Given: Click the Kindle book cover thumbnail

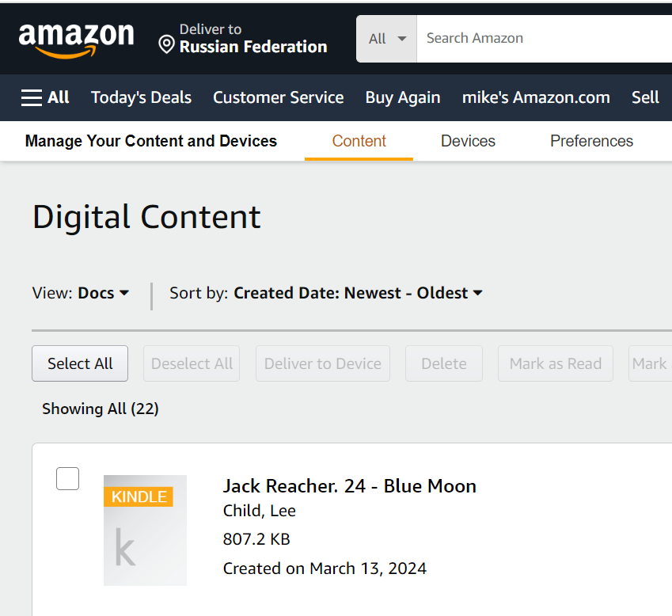Looking at the screenshot, I should tap(145, 530).
